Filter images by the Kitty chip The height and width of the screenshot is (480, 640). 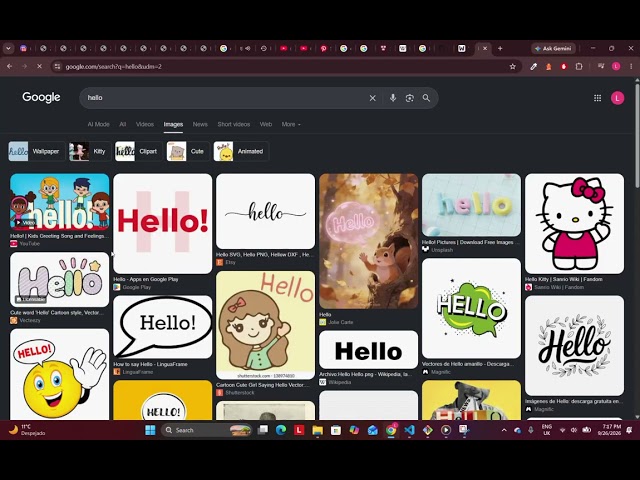[x=89, y=151]
